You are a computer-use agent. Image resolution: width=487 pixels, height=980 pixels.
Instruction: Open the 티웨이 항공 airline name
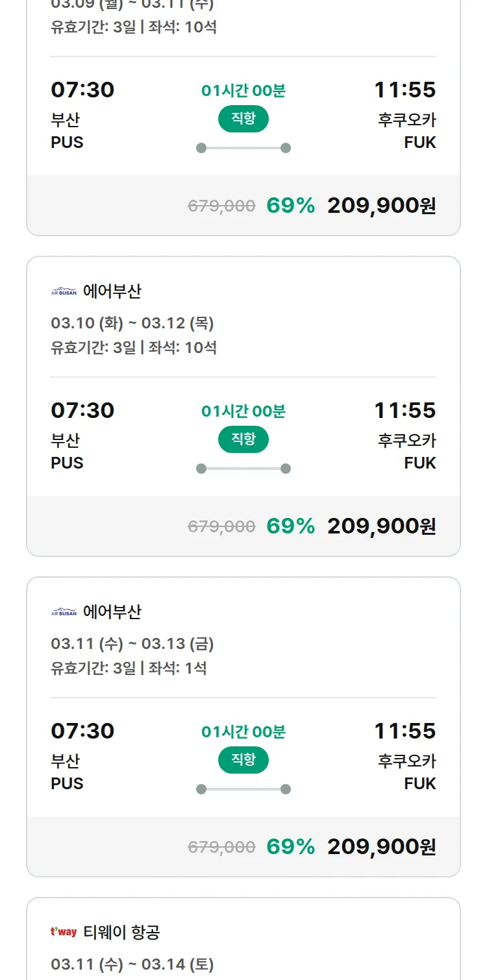(x=121, y=933)
